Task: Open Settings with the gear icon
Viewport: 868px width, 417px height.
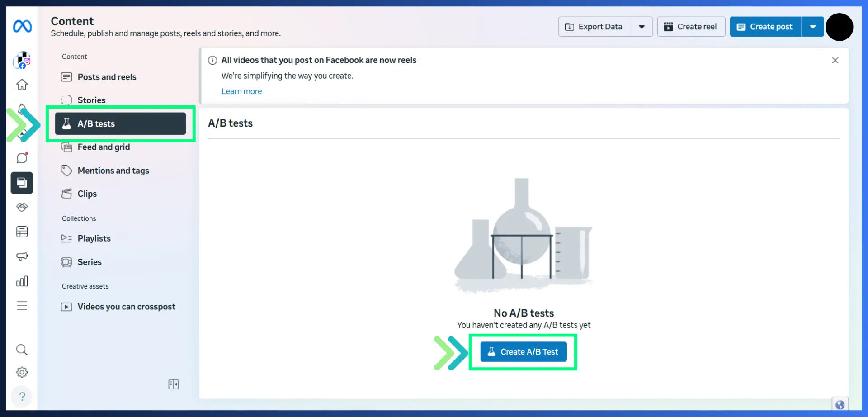Action: point(22,372)
